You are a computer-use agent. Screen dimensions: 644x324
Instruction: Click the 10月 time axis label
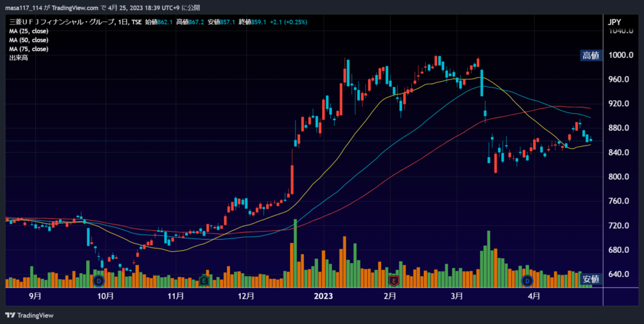coord(106,296)
